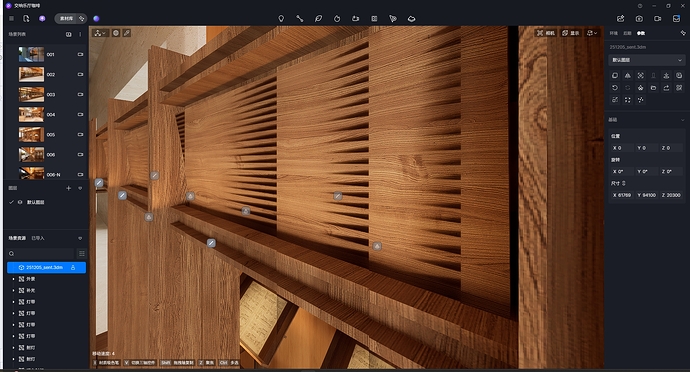
Task: Click the rotation Y input field
Action: click(x=646, y=171)
